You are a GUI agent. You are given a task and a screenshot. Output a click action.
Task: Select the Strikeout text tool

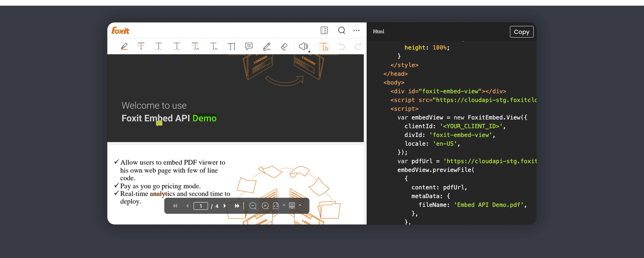pyautogui.click(x=141, y=46)
